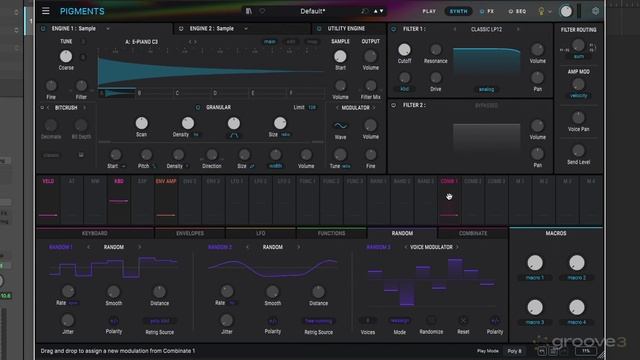Viewport: 640px width, 360px height.
Task: Toggle Filter 1 power button
Action: [x=393, y=29]
